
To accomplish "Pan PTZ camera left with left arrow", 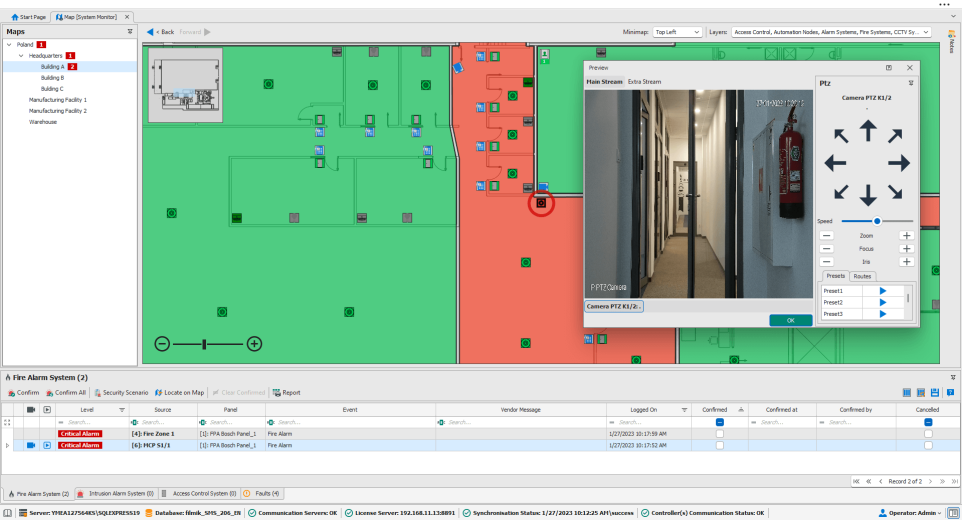I will coord(835,163).
